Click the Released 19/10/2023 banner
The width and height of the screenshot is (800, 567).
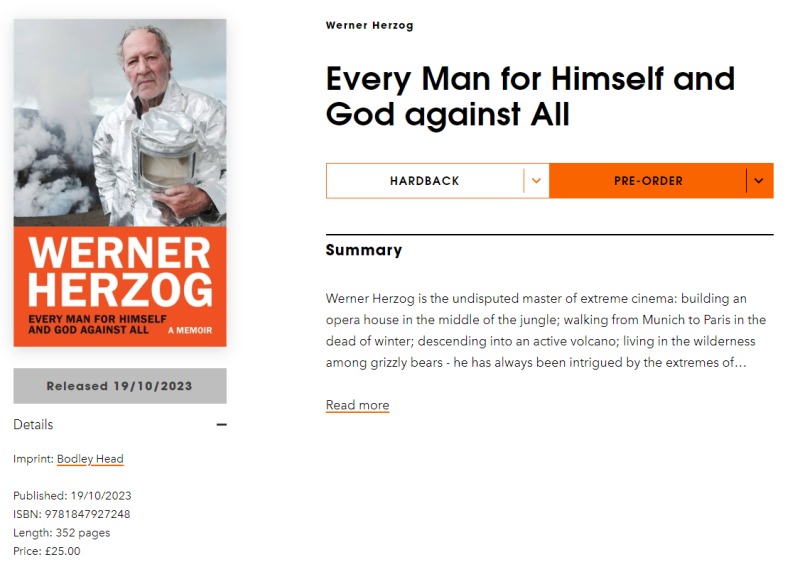(x=120, y=386)
